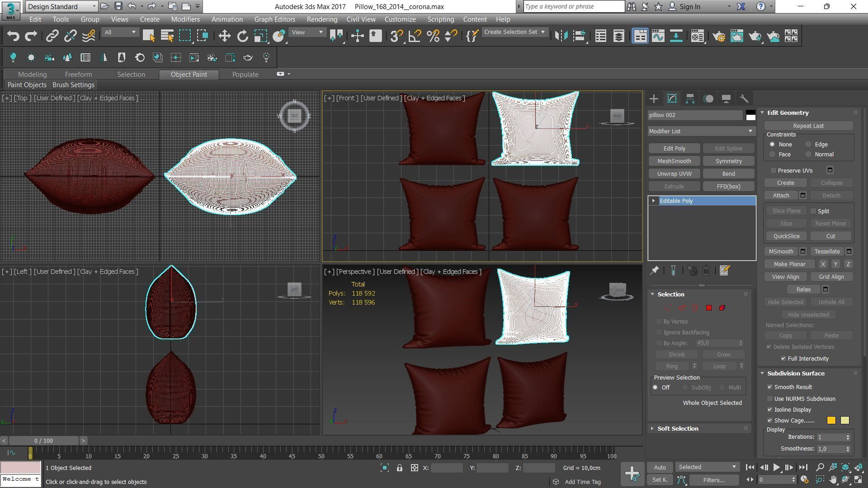The height and width of the screenshot is (488, 868).
Task: Toggle the 3D Snaps tool
Action: point(396,36)
